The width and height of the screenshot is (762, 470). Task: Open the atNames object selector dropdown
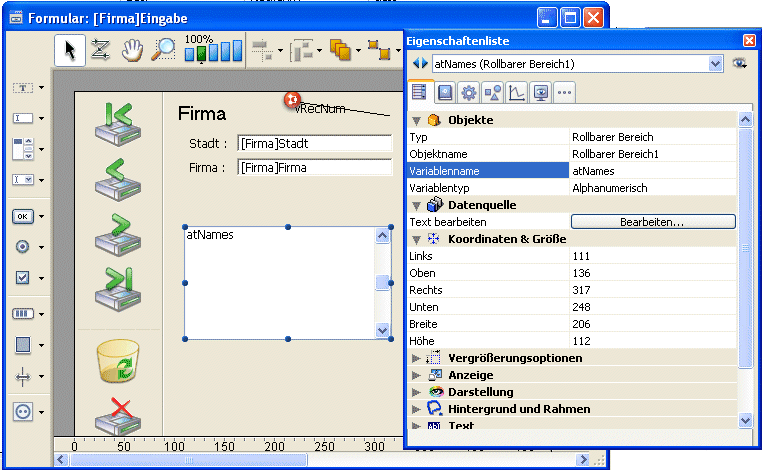point(715,63)
